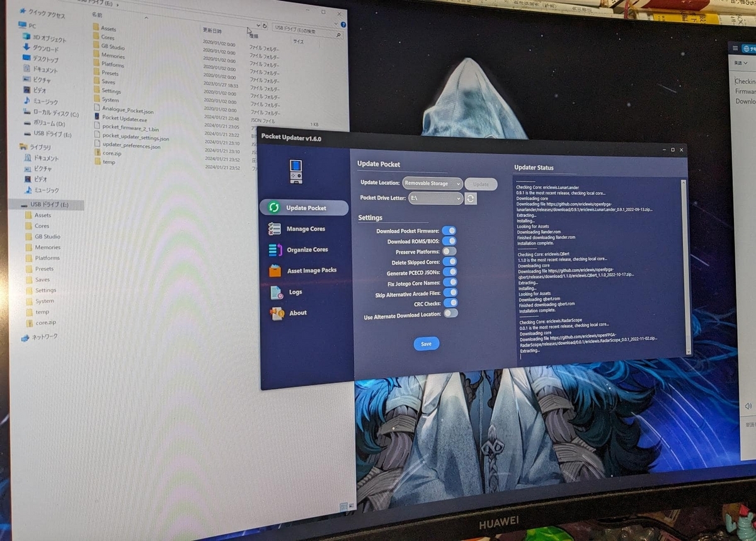Sort files by the 種類 column header
The width and height of the screenshot is (756, 541).
point(254,36)
